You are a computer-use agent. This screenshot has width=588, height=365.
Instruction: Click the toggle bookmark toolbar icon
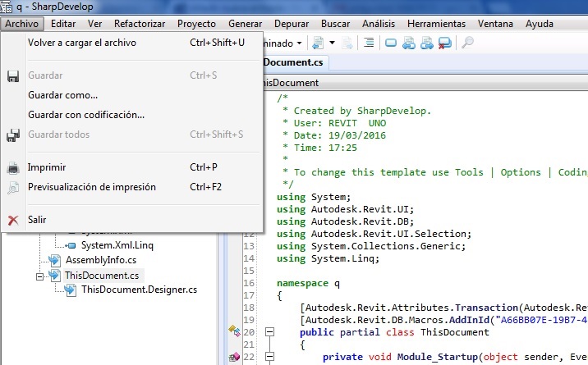(x=391, y=43)
